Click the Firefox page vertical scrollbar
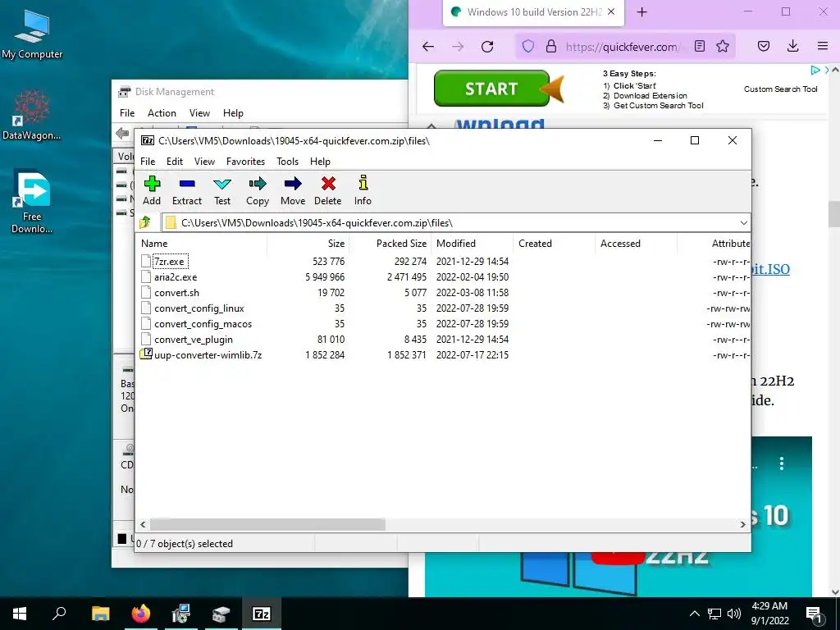840x630 pixels. (833, 214)
